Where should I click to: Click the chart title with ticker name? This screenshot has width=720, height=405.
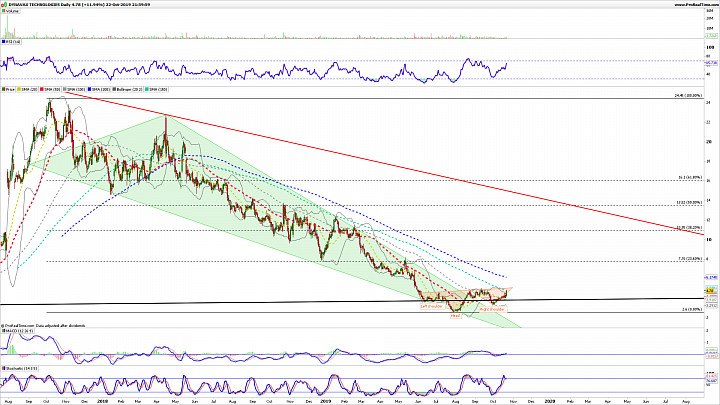click(x=79, y=5)
